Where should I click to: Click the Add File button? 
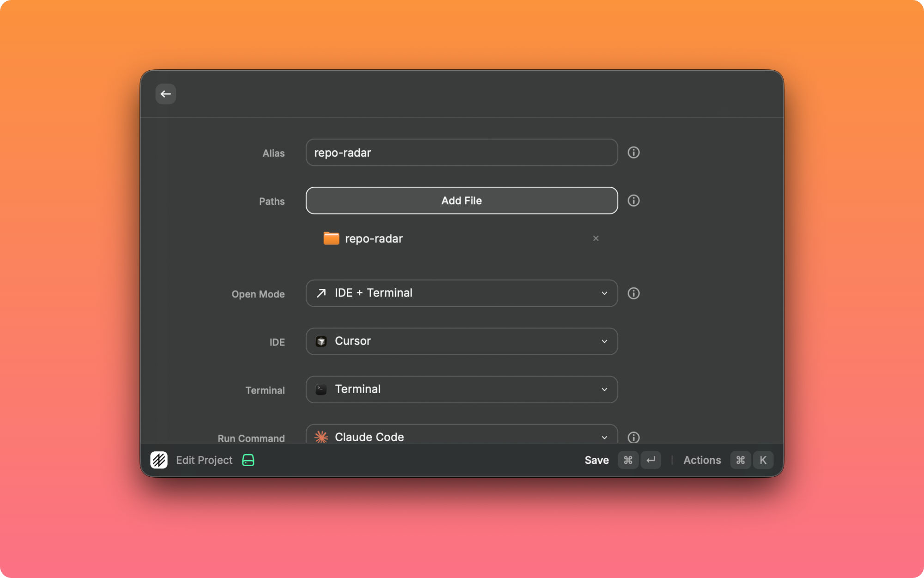pyautogui.click(x=461, y=200)
